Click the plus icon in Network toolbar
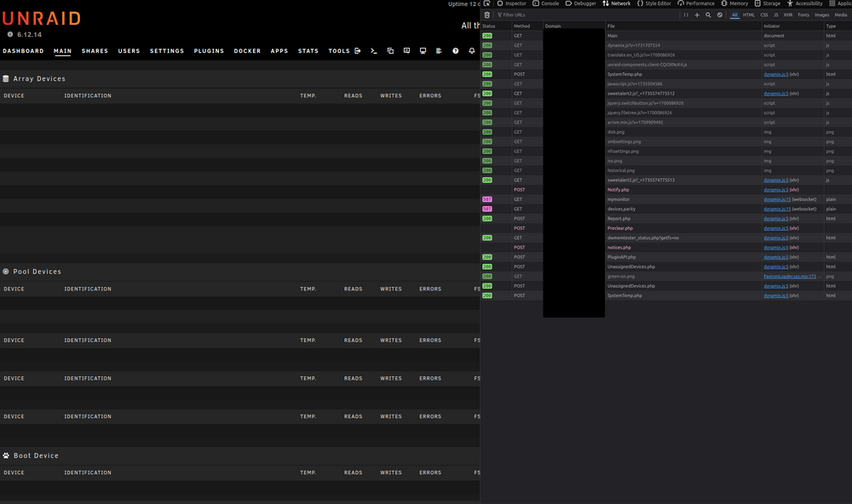Image resolution: width=852 pixels, height=504 pixels. tap(697, 15)
